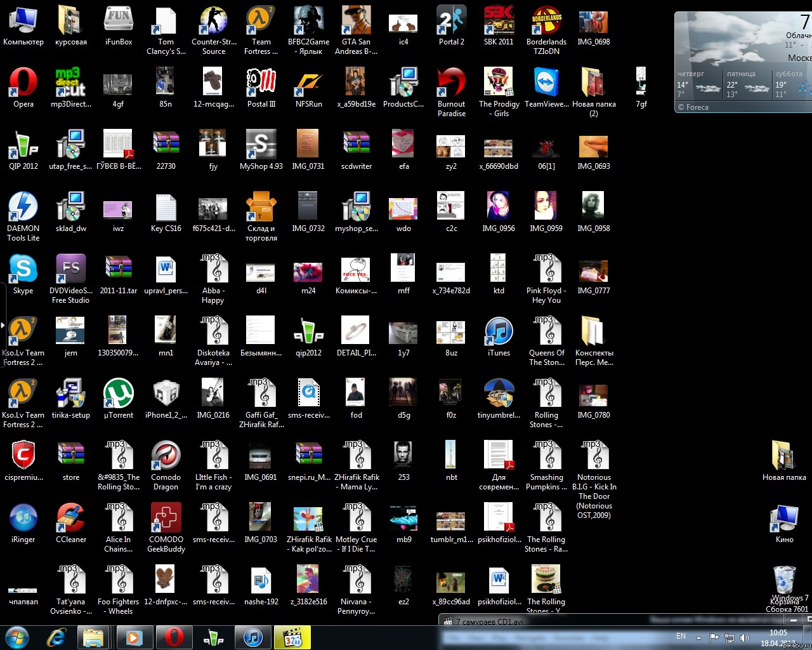Select the Portal 2 game shortcut
The height and width of the screenshot is (650, 812).
click(x=451, y=21)
